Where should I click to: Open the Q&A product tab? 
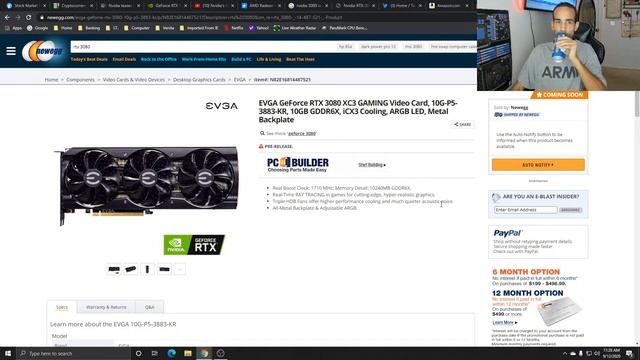(149, 307)
